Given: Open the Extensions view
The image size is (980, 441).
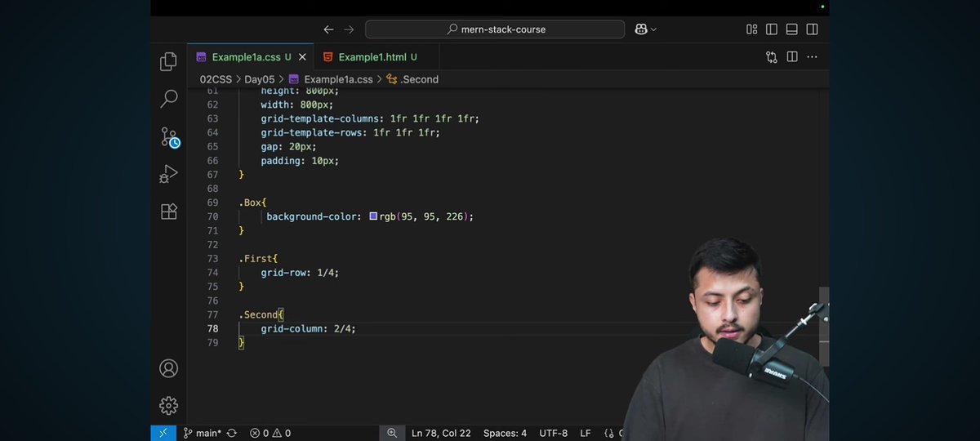Looking at the screenshot, I should tap(169, 212).
